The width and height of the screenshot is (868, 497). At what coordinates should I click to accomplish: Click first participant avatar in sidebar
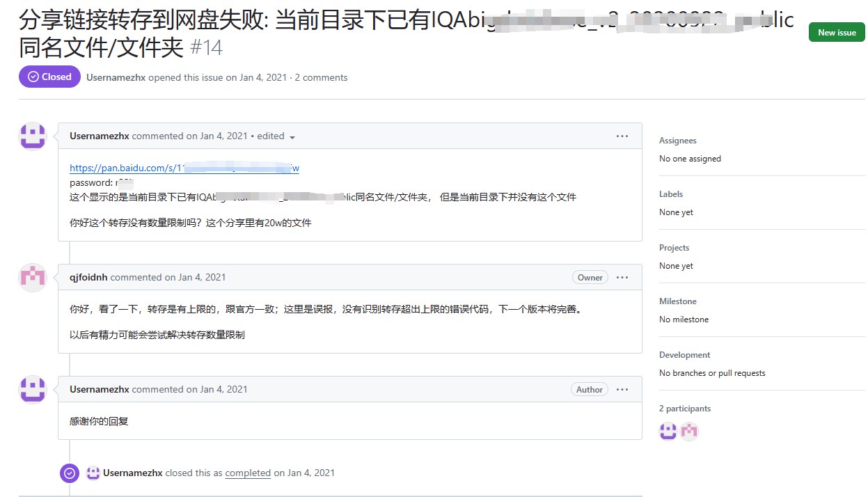(x=668, y=432)
